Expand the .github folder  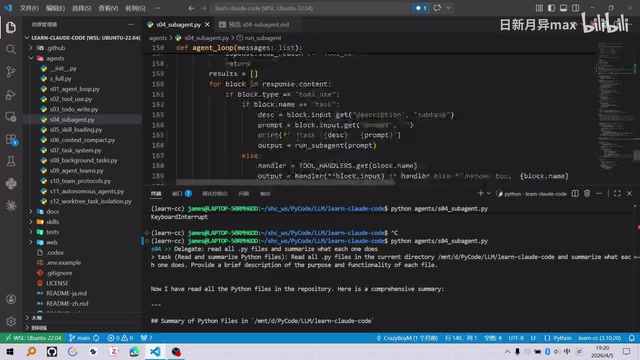[31, 48]
